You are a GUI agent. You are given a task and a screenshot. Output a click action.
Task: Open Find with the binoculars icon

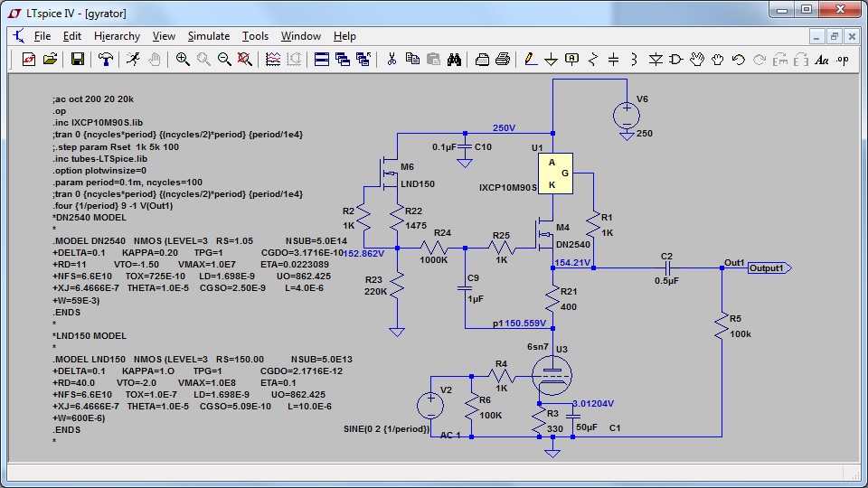click(x=454, y=60)
